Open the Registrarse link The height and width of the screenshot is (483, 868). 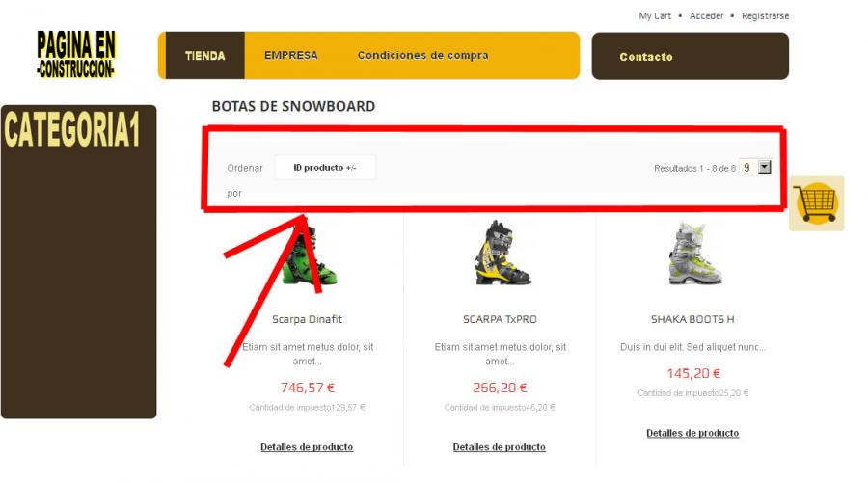[x=765, y=16]
